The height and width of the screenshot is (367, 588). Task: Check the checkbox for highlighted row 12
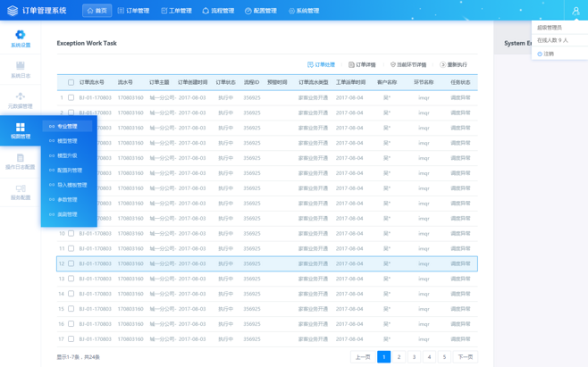[x=71, y=263]
